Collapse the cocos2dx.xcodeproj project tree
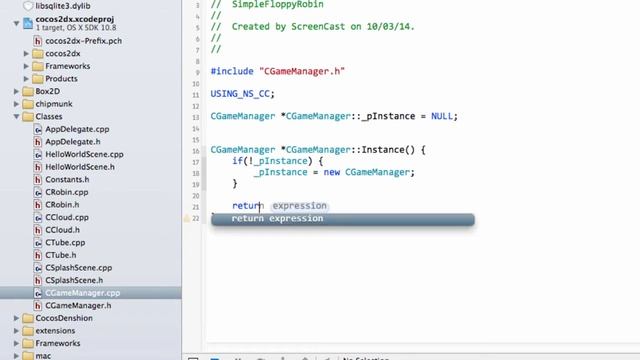Image resolution: width=640 pixels, height=360 pixels. [16, 23]
